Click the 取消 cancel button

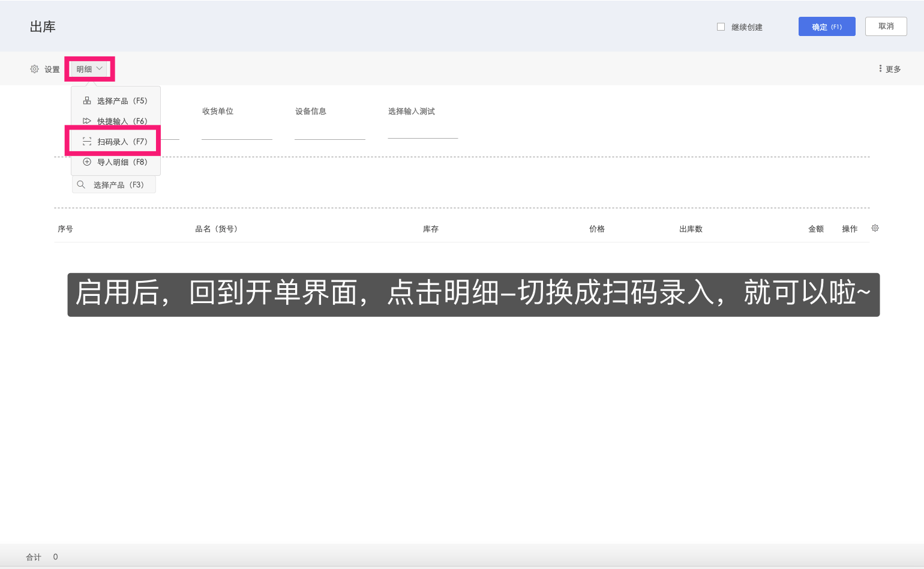[886, 26]
